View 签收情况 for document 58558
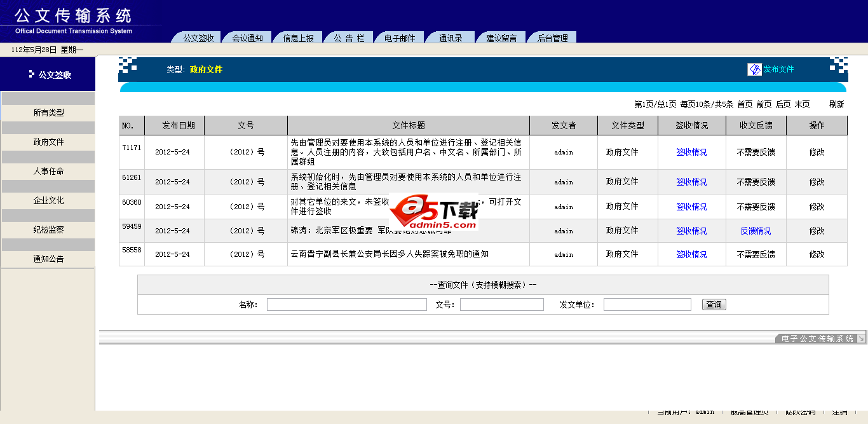The height and width of the screenshot is (424, 868). 691,254
